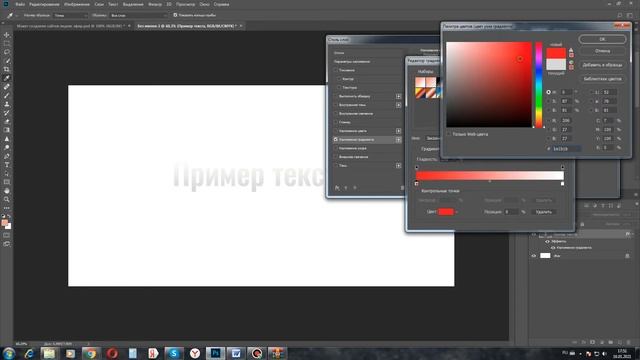Add another Inner Shadow with plus button
This screenshot has height=360, width=640.
pyautogui.click(x=398, y=105)
